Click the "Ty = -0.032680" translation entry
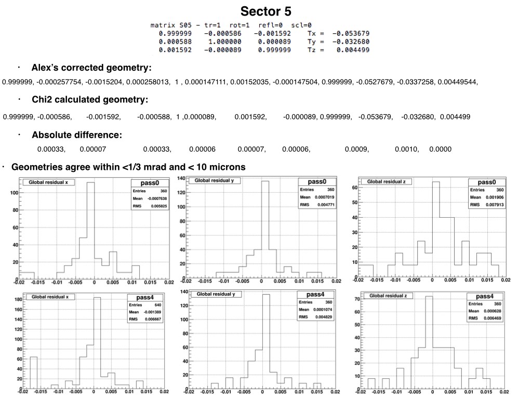Viewport: 532px width, 399px height. (338, 42)
